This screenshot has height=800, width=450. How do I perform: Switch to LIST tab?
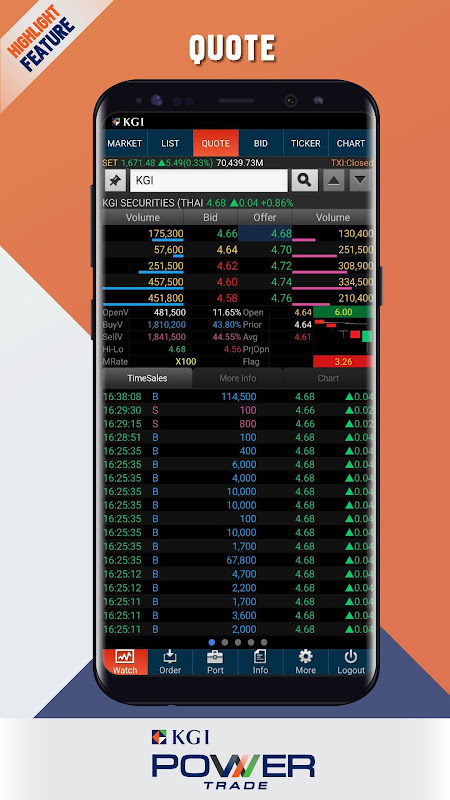coord(170,143)
